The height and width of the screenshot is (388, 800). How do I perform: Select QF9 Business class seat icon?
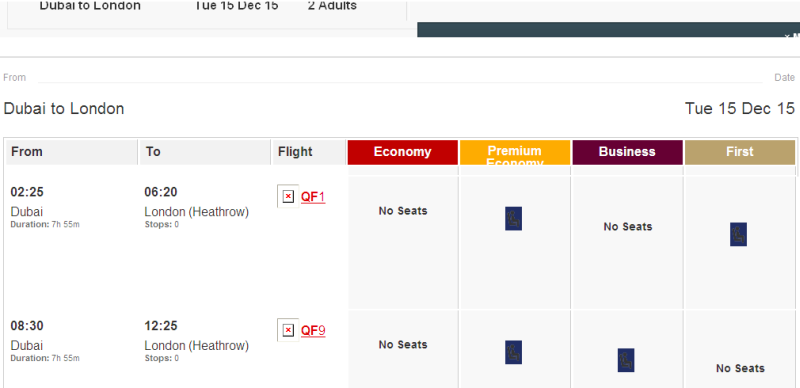(626, 360)
